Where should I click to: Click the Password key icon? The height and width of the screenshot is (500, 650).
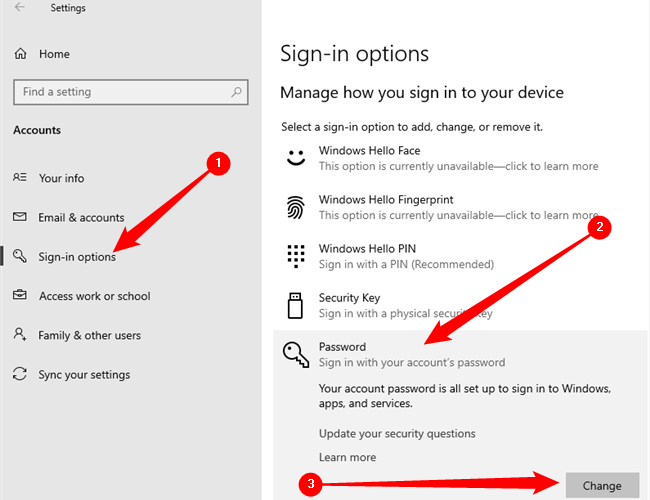coord(296,355)
